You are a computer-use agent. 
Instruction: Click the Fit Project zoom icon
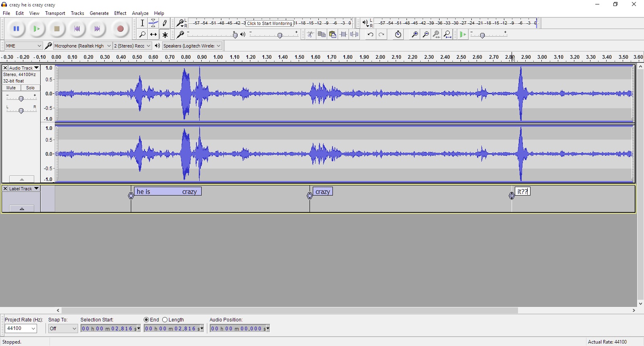coord(448,35)
